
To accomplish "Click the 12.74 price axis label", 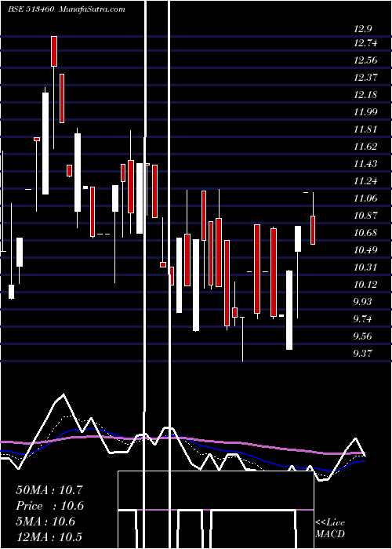I will pos(365,43).
